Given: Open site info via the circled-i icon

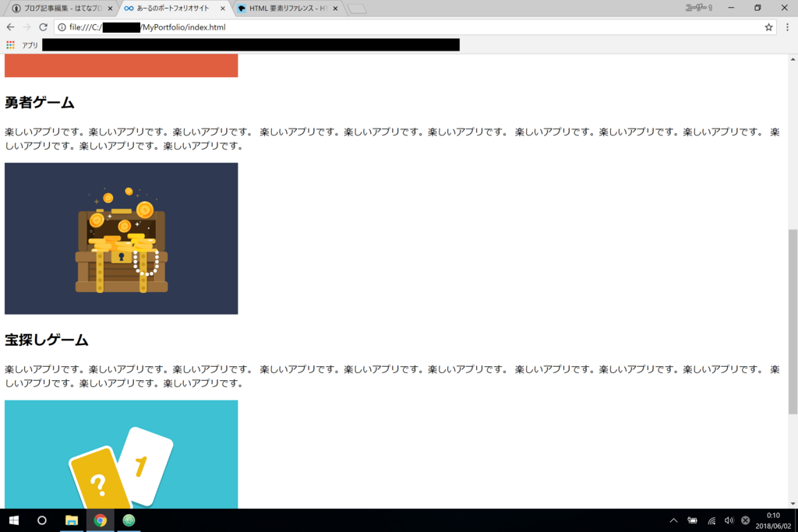Looking at the screenshot, I should coord(60,26).
